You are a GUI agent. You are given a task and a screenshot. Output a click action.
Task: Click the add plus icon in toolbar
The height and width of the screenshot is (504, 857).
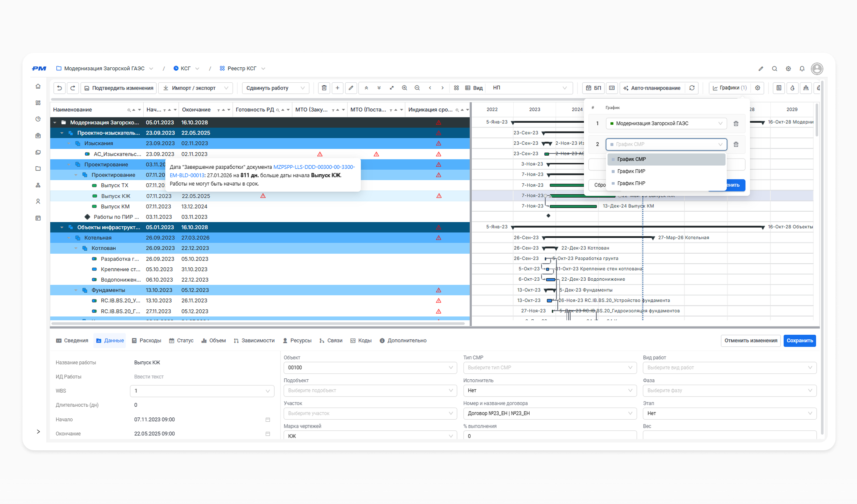(x=337, y=88)
